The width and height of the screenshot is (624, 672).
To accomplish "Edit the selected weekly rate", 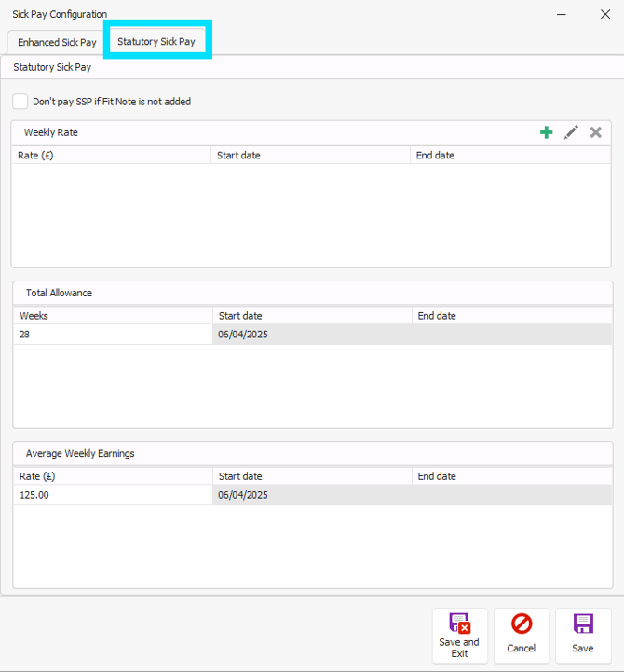I will (x=571, y=132).
